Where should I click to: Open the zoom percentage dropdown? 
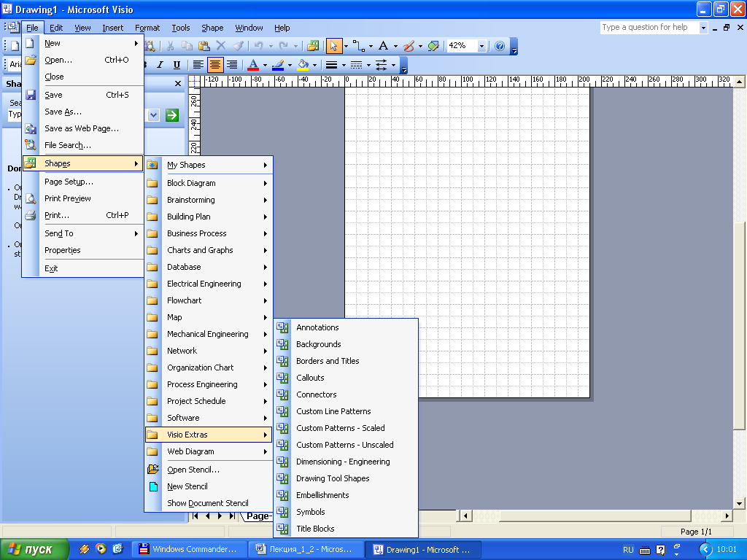(x=481, y=46)
